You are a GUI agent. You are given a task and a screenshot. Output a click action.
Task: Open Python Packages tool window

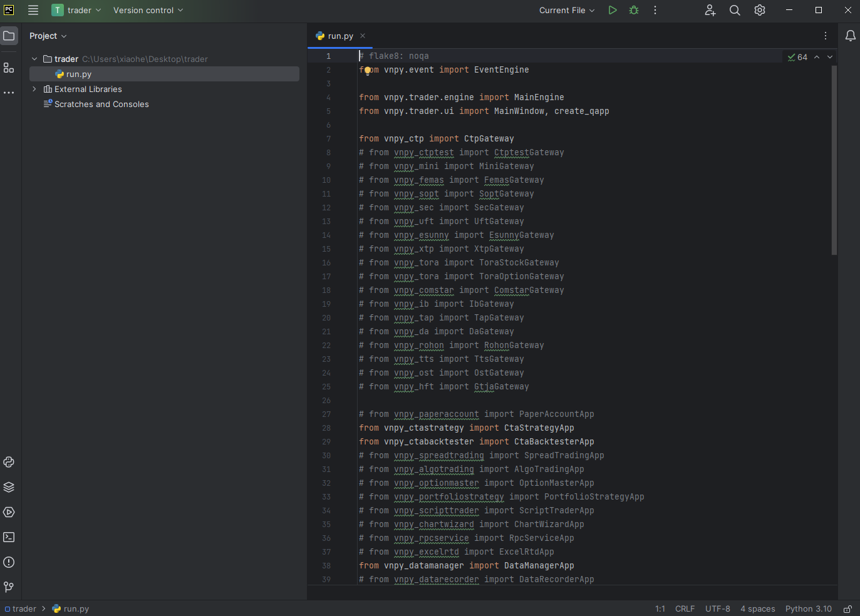coord(9,487)
